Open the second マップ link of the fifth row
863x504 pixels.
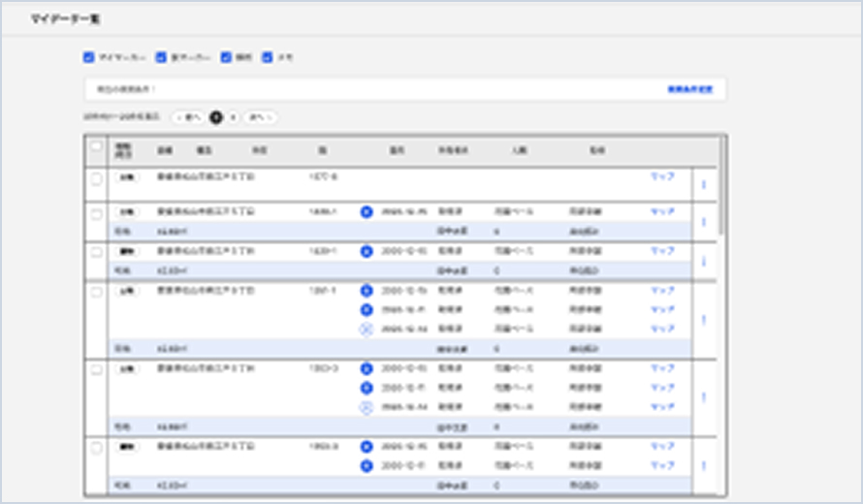click(662, 388)
